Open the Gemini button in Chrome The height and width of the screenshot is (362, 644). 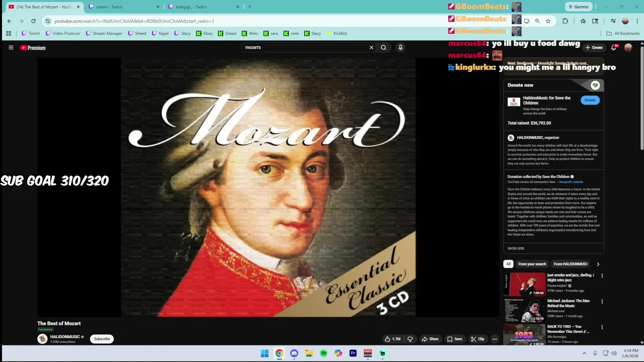578,7
